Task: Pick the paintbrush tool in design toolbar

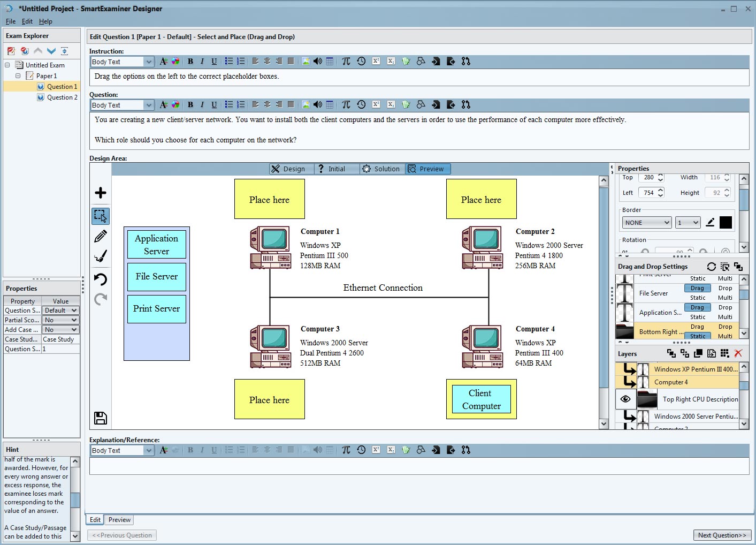Action: pos(101,256)
